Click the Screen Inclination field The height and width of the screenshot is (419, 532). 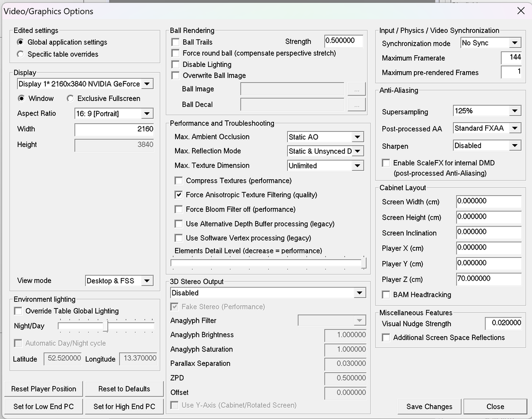(x=489, y=232)
